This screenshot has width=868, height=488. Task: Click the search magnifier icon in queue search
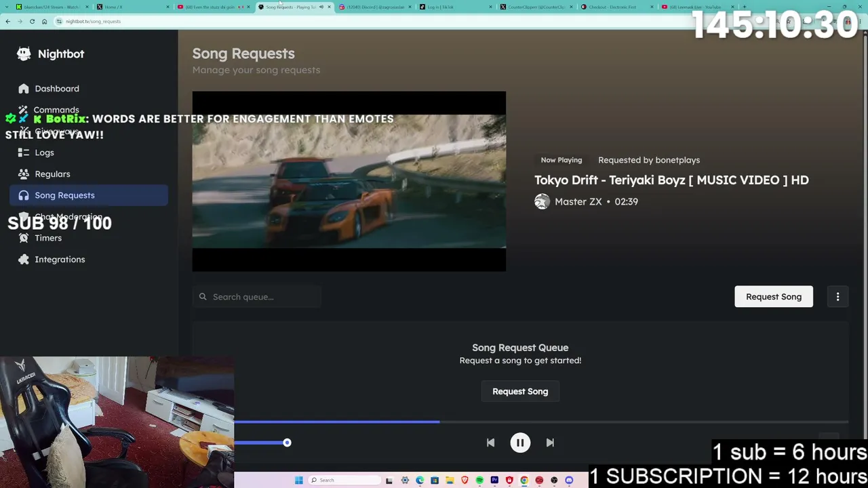203,297
